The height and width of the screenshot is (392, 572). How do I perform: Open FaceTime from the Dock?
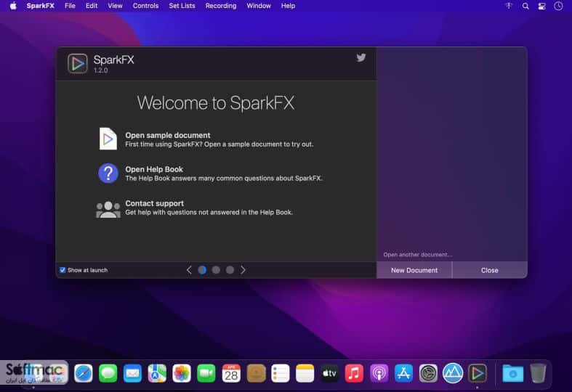pos(206,373)
